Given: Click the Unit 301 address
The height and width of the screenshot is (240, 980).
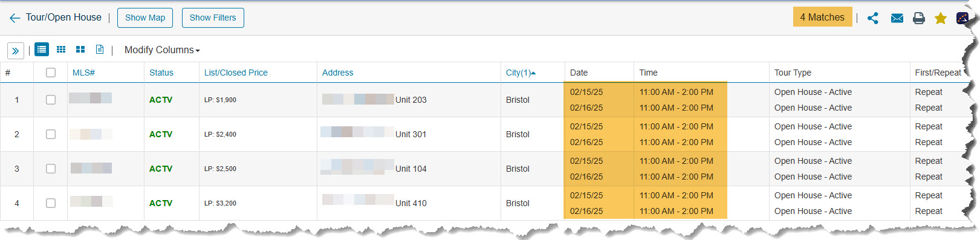Looking at the screenshot, I should pyautogui.click(x=374, y=134).
